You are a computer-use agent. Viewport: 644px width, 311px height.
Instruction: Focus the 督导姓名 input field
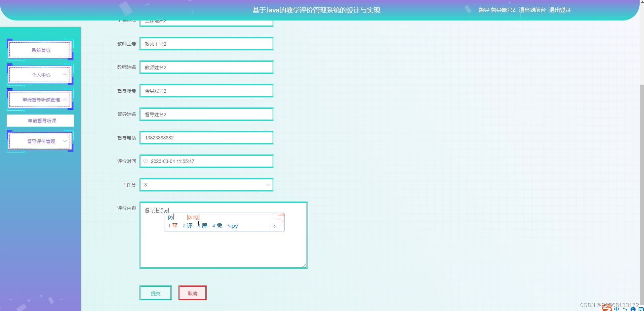207,114
